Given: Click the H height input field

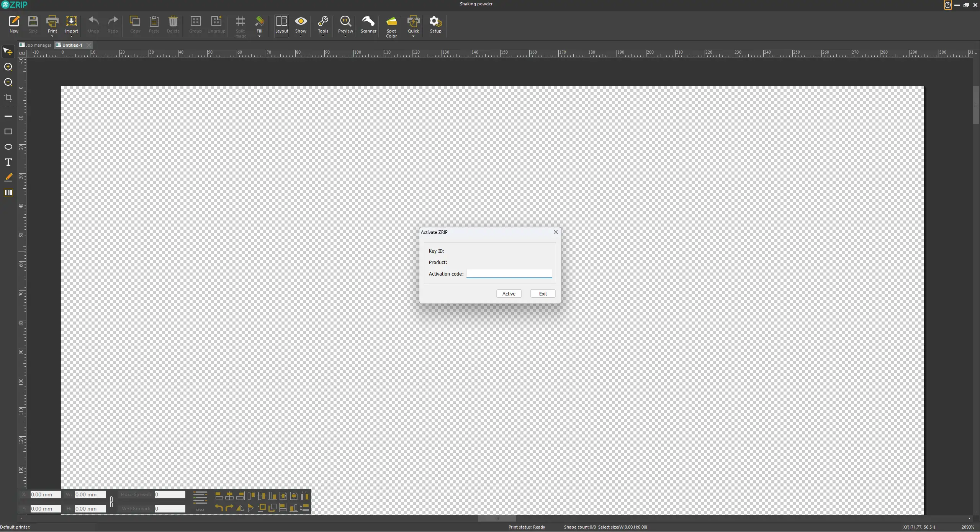Looking at the screenshot, I should [90, 509].
